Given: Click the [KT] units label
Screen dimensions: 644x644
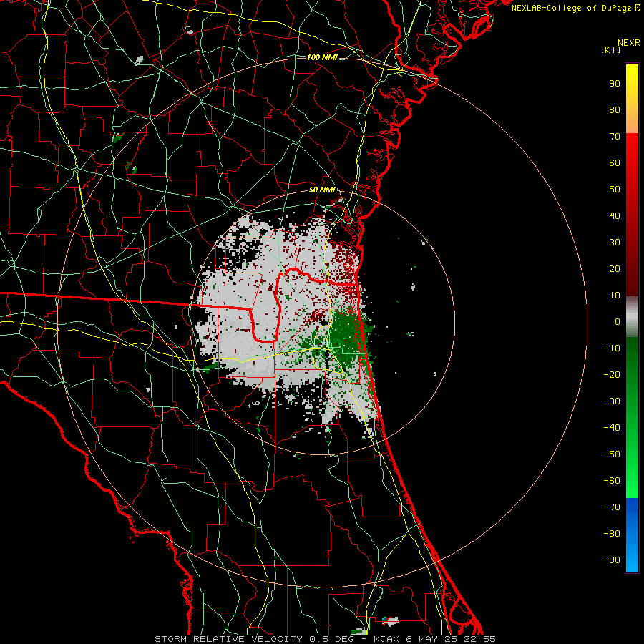Looking at the screenshot, I should point(610,49).
